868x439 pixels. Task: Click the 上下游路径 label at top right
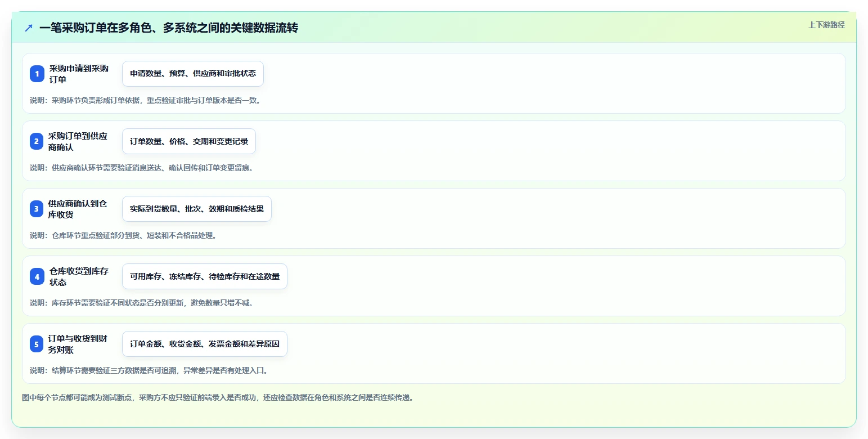[826, 25]
